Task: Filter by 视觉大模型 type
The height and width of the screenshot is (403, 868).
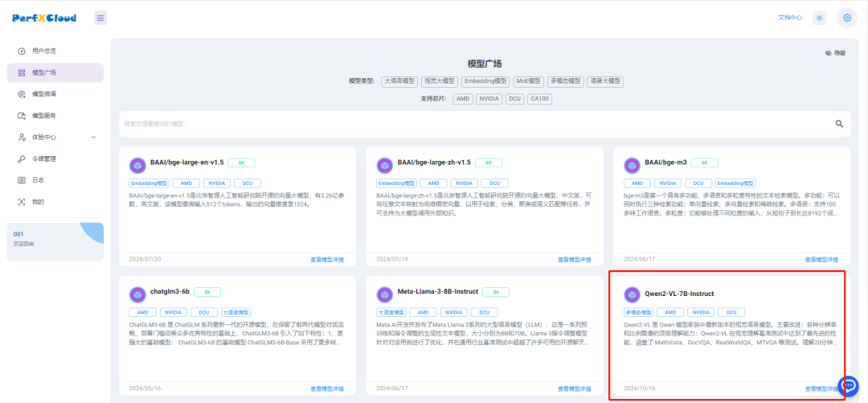Action: [x=439, y=81]
